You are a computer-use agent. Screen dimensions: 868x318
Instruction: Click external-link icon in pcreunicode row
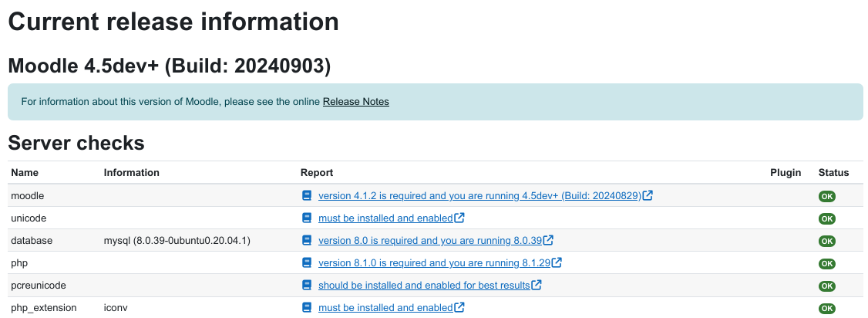(x=536, y=286)
